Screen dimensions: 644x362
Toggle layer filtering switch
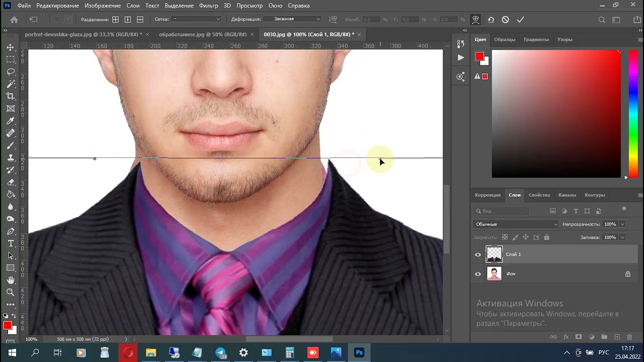pos(624,209)
